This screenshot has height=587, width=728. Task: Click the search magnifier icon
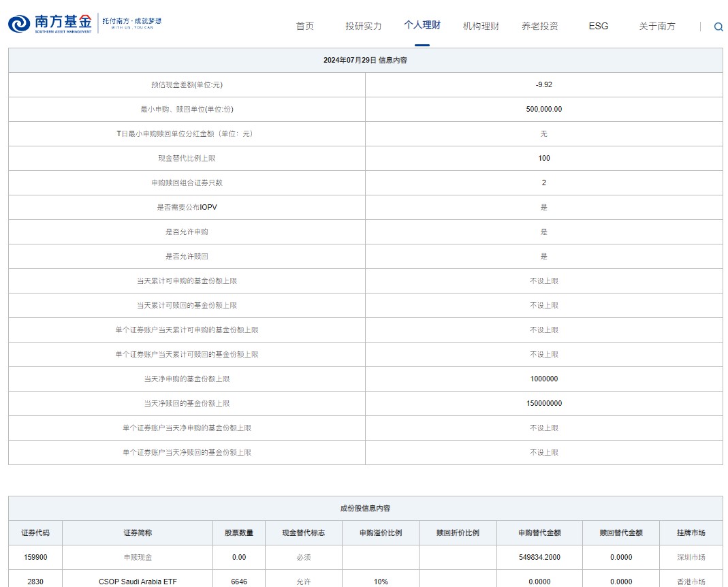point(718,27)
